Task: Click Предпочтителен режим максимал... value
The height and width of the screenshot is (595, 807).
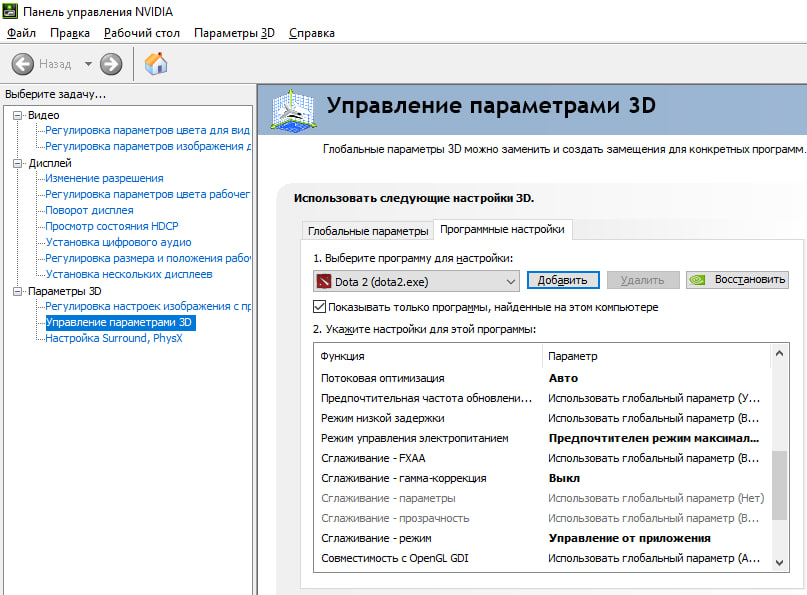Action: pyautogui.click(x=654, y=439)
